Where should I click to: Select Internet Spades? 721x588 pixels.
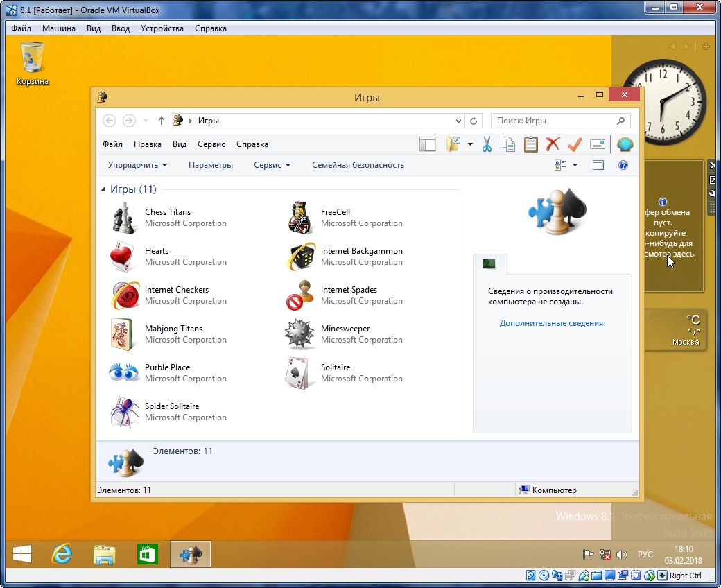point(345,295)
